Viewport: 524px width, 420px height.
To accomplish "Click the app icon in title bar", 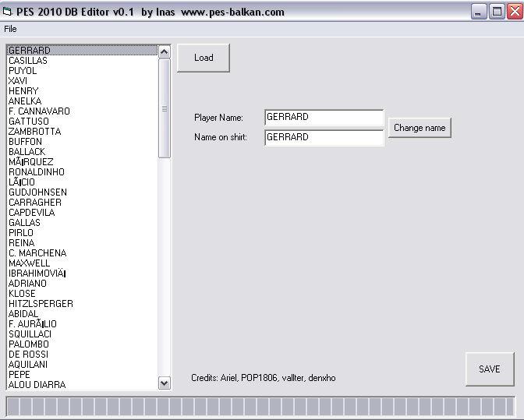I will coord(8,12).
